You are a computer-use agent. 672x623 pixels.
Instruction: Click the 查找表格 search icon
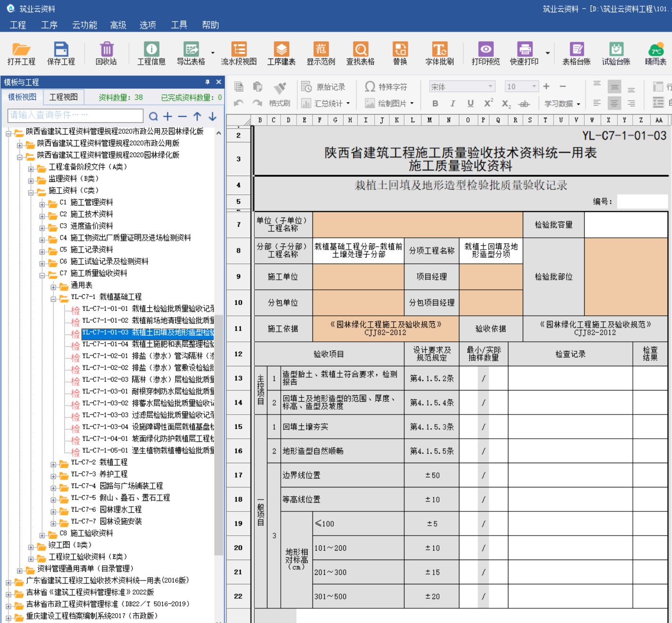click(x=361, y=49)
